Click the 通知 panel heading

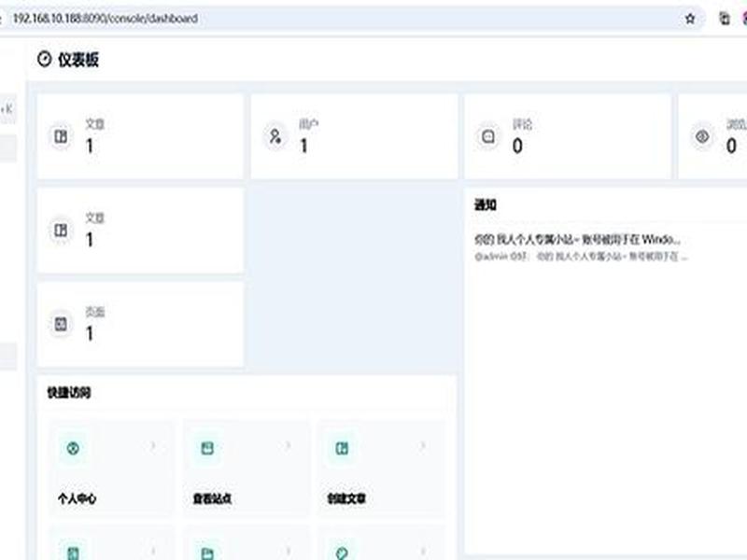pyautogui.click(x=486, y=205)
